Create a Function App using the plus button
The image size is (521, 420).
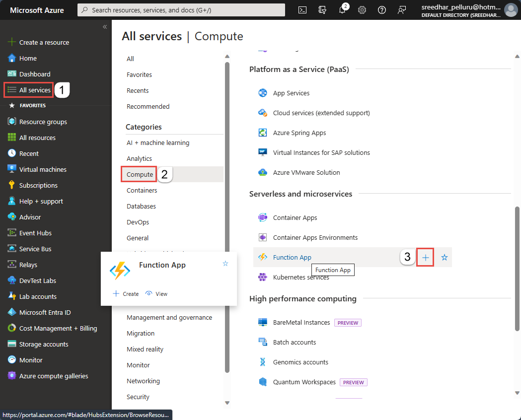425,257
